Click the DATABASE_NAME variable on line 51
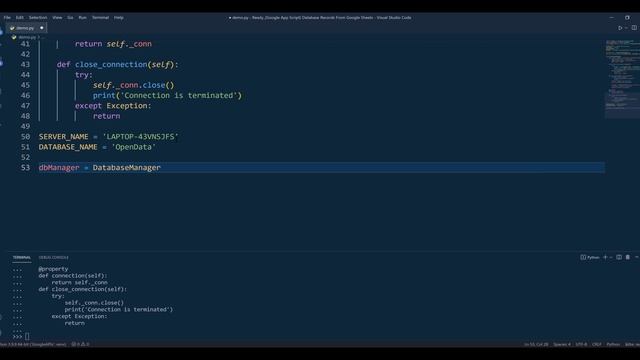 [68, 147]
